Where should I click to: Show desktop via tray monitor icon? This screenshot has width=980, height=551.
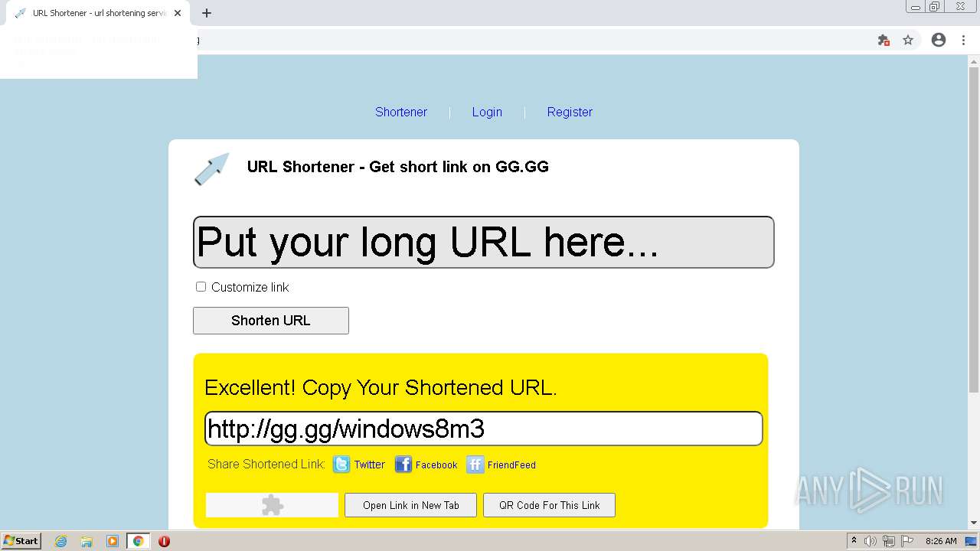pos(972,541)
